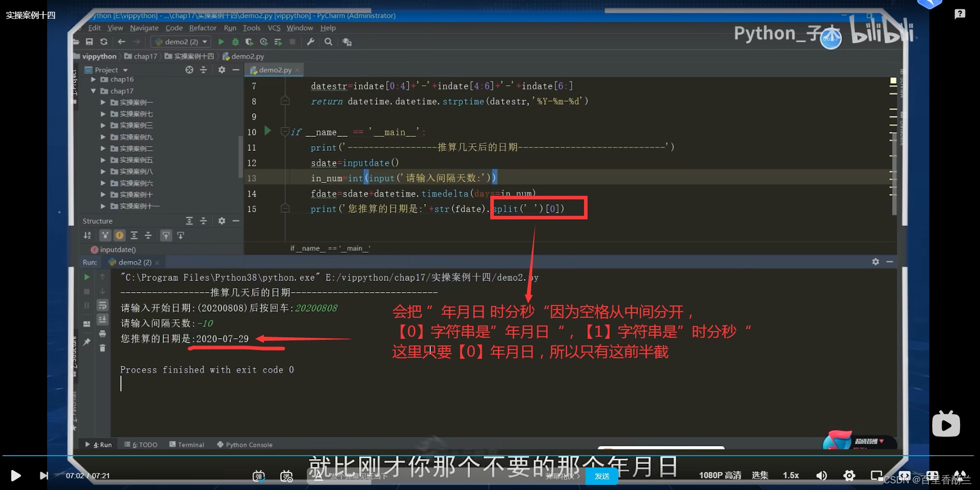Click the Save All icon in PyCharm toolbar
Viewport: 980px width, 490px height.
pyautogui.click(x=89, y=42)
